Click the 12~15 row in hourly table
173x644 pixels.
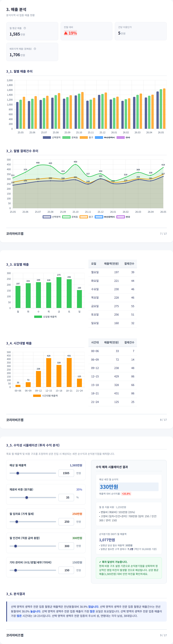click(x=113, y=377)
